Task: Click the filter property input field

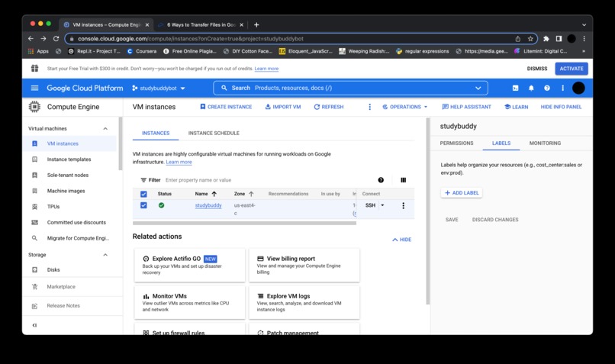Action: tap(267, 180)
